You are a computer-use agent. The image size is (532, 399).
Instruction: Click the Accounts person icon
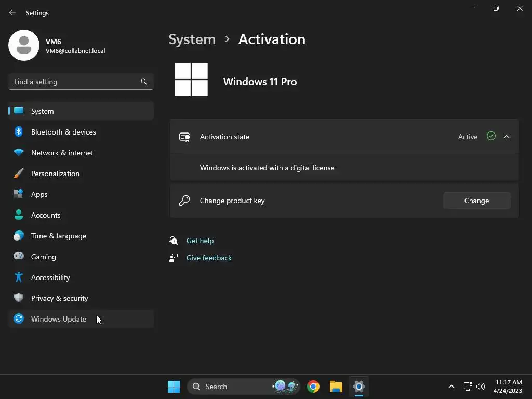(x=19, y=215)
